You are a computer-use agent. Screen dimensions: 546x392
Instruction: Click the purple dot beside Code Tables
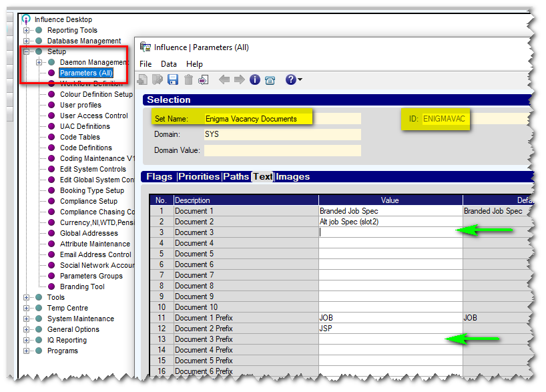point(51,137)
